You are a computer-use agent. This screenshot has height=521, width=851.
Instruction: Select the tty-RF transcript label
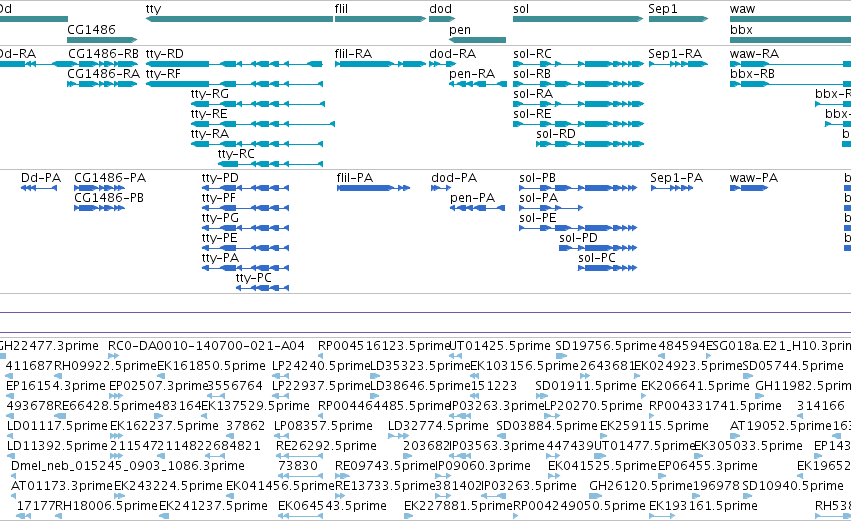[163, 74]
